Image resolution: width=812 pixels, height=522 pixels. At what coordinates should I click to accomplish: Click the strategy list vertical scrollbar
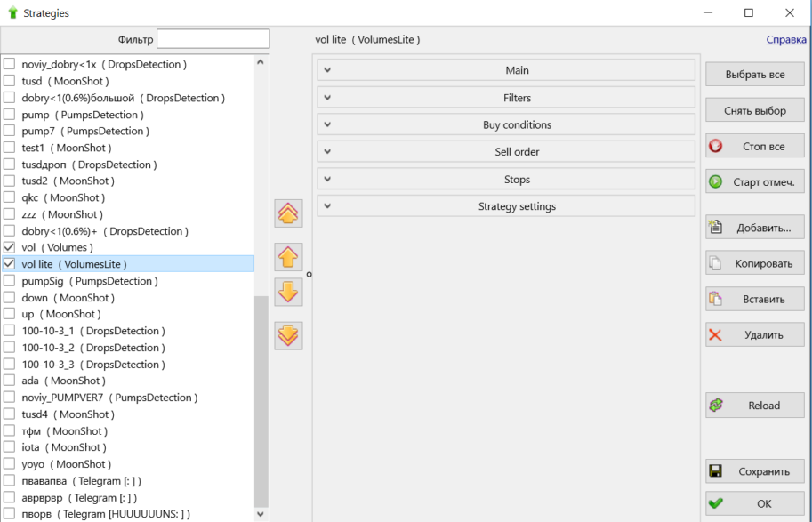[x=261, y=400]
